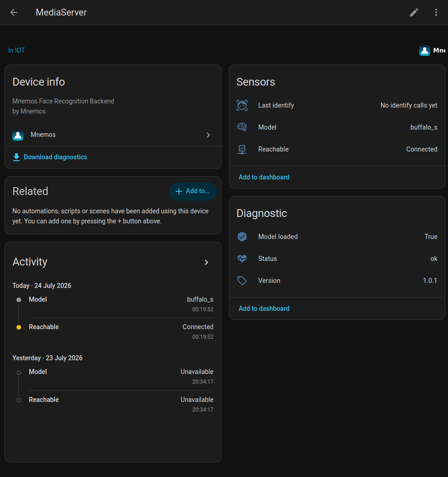The height and width of the screenshot is (477, 448).
Task: Open the Mnemos integration row
Action: 113,135
